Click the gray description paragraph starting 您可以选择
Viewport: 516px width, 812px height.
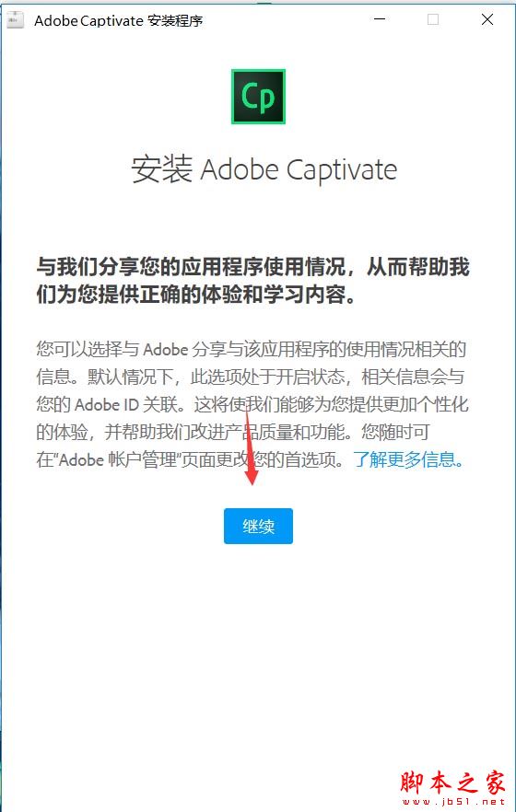pos(252,404)
